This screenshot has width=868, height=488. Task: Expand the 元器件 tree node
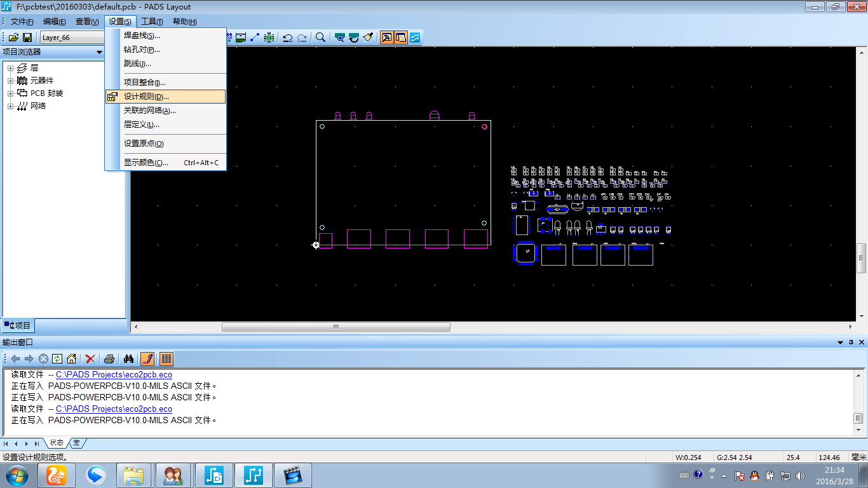tap(10, 81)
